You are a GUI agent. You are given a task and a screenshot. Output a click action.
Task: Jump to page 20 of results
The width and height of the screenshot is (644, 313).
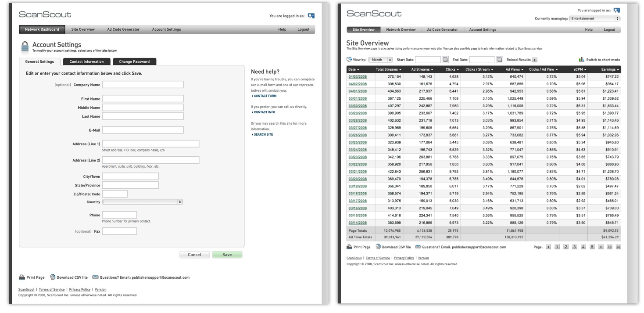[618, 247]
